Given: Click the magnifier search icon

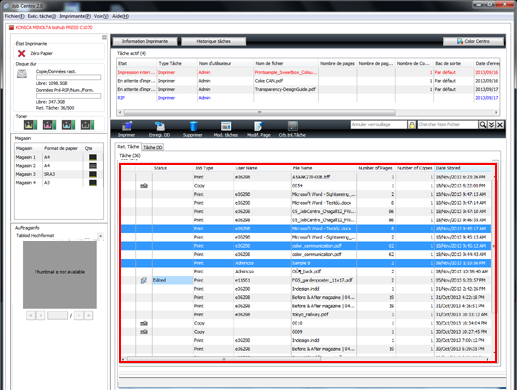Looking at the screenshot, I should click(x=483, y=125).
